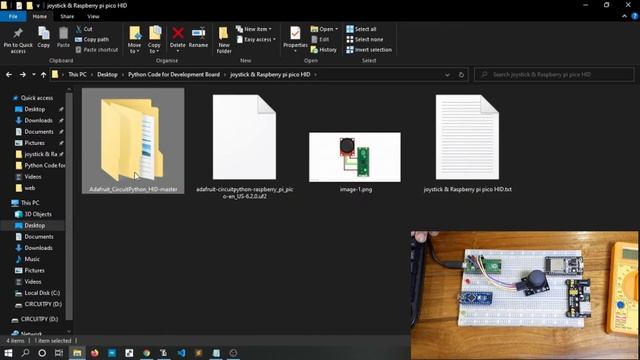Click Select none in ribbon
This screenshot has width=640, height=360.
click(364, 39)
